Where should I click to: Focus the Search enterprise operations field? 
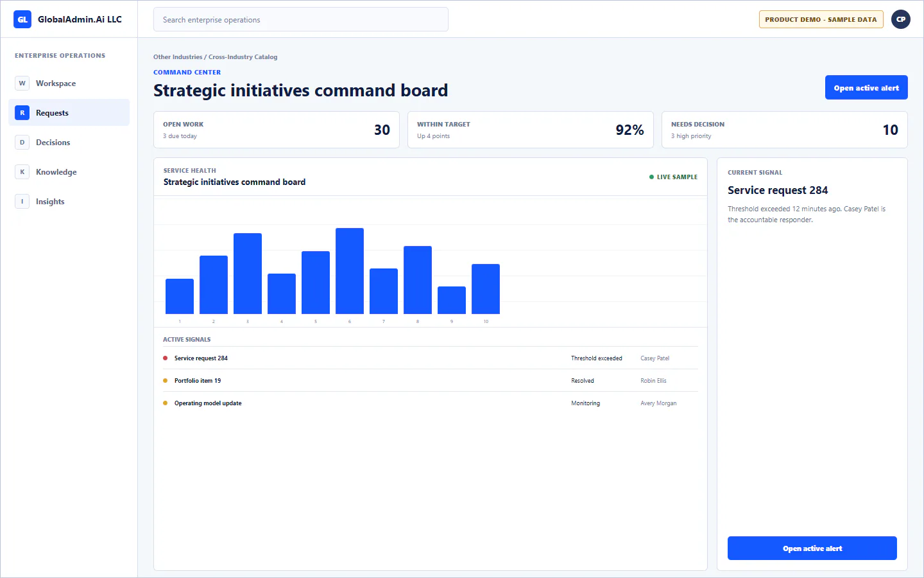click(x=301, y=20)
